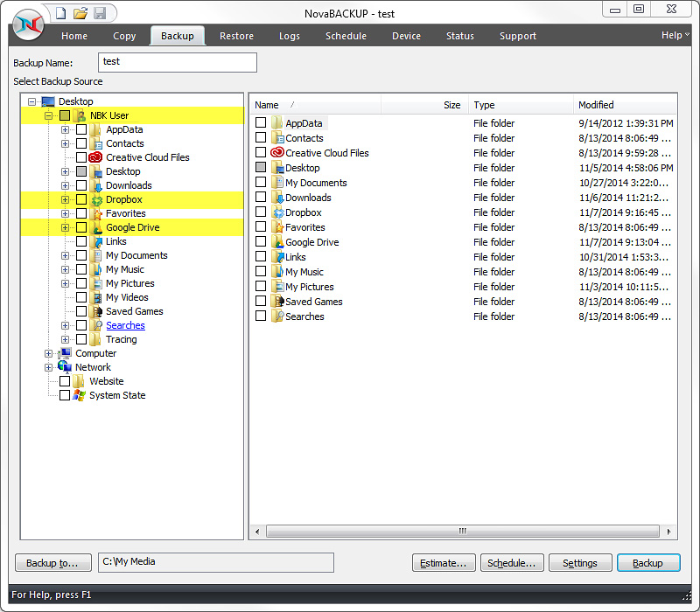The height and width of the screenshot is (612, 700).
Task: Check the Saved Games checkbox in file list
Action: (261, 301)
